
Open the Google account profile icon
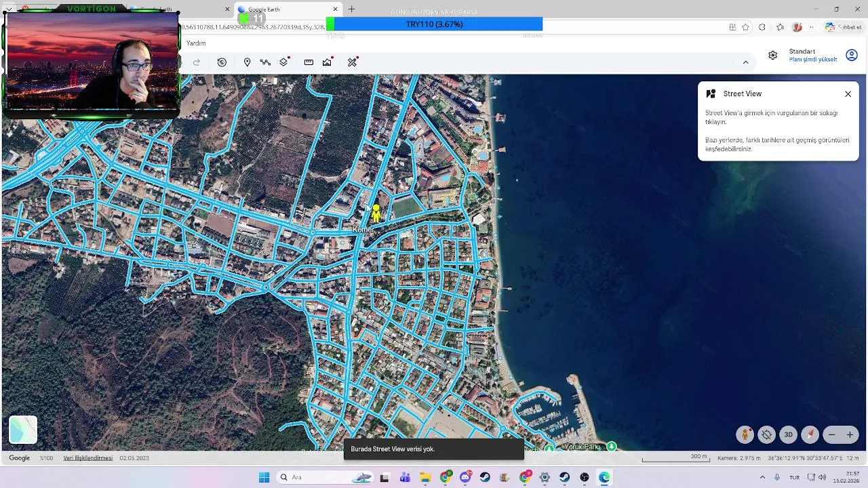852,56
